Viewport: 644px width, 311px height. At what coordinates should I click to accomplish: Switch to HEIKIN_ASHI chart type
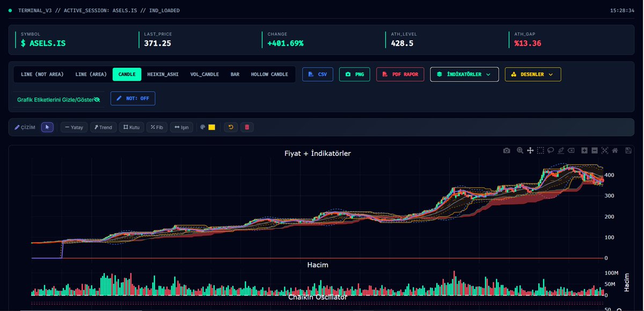[163, 74]
